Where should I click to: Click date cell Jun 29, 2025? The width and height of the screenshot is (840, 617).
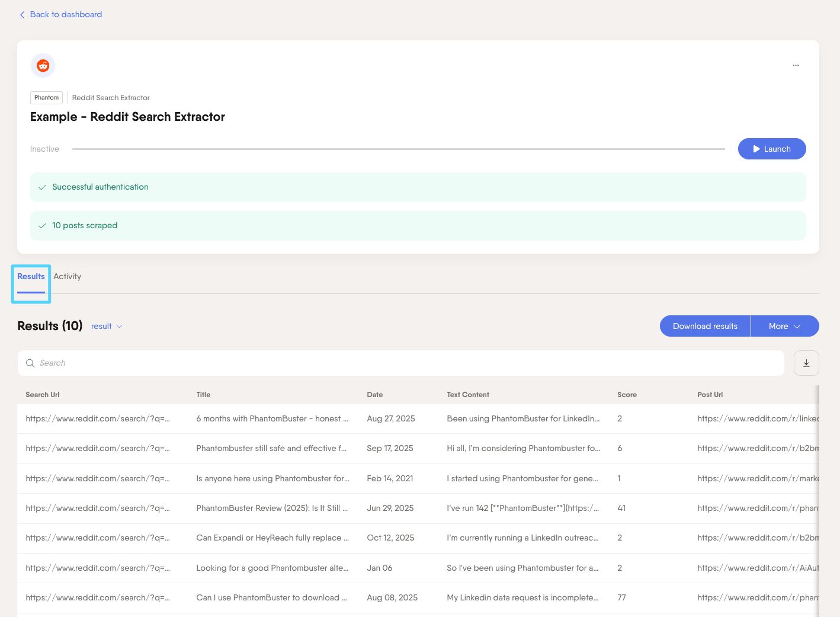point(390,509)
